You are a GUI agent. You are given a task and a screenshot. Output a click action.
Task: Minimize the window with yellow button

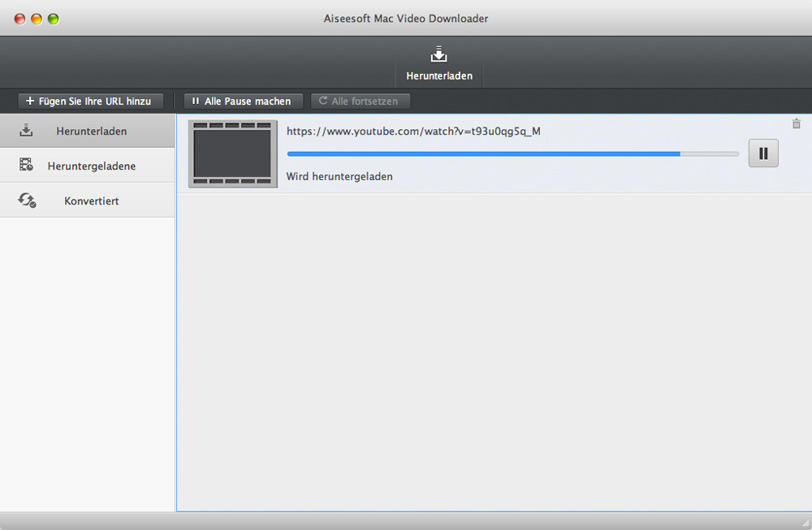[x=37, y=19]
